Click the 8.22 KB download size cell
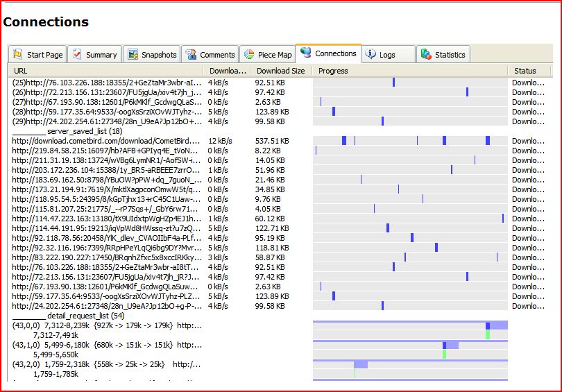The image size is (562, 392). coord(268,151)
